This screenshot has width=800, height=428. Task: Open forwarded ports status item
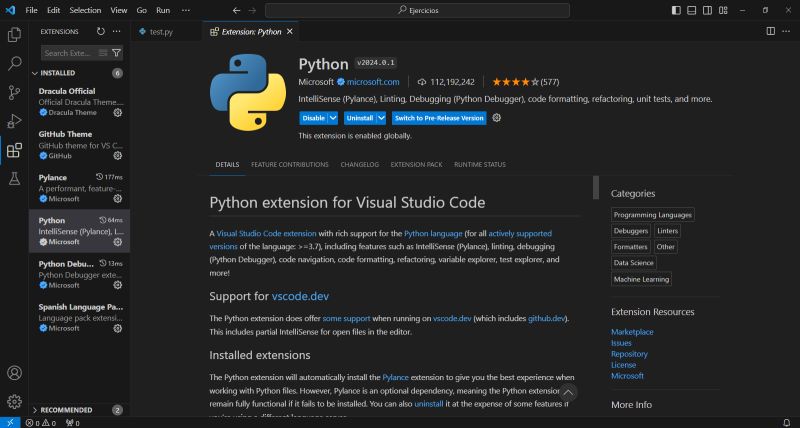coord(73,423)
